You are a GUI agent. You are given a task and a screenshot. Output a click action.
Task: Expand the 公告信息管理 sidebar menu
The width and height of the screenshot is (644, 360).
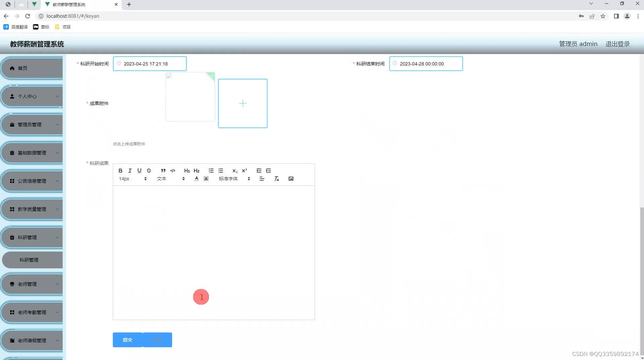click(x=32, y=181)
